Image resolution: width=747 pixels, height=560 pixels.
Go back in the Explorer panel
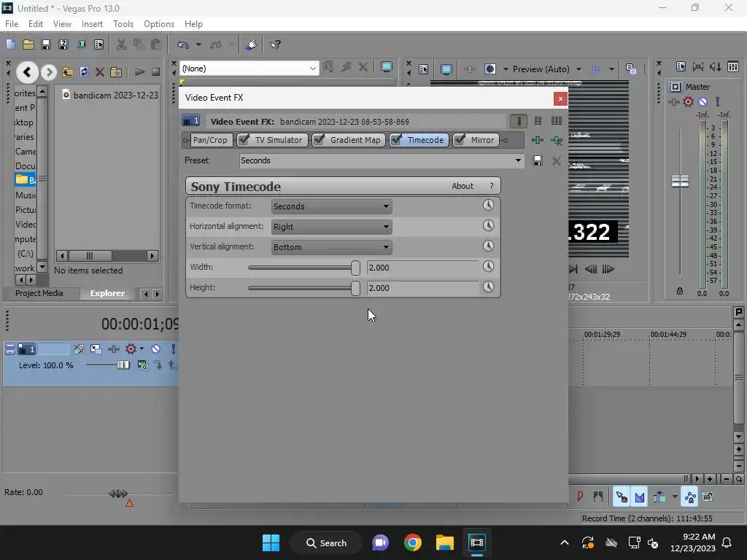click(x=27, y=72)
